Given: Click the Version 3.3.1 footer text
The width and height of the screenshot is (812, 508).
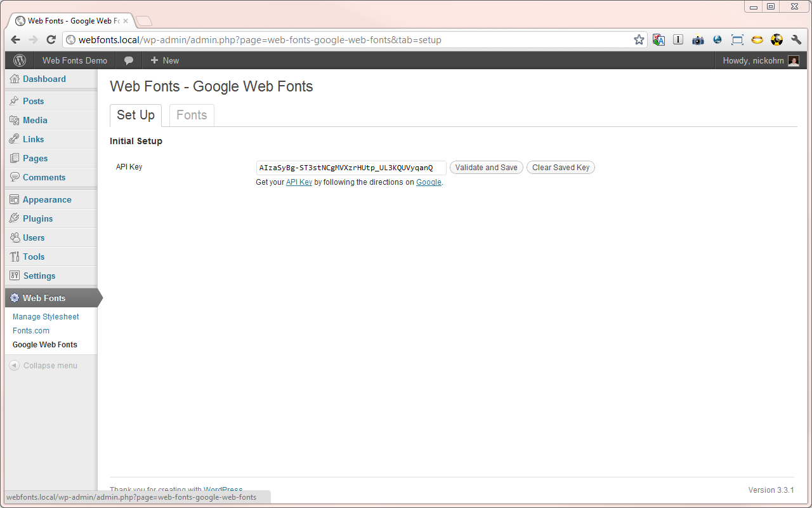Looking at the screenshot, I should 771,490.
